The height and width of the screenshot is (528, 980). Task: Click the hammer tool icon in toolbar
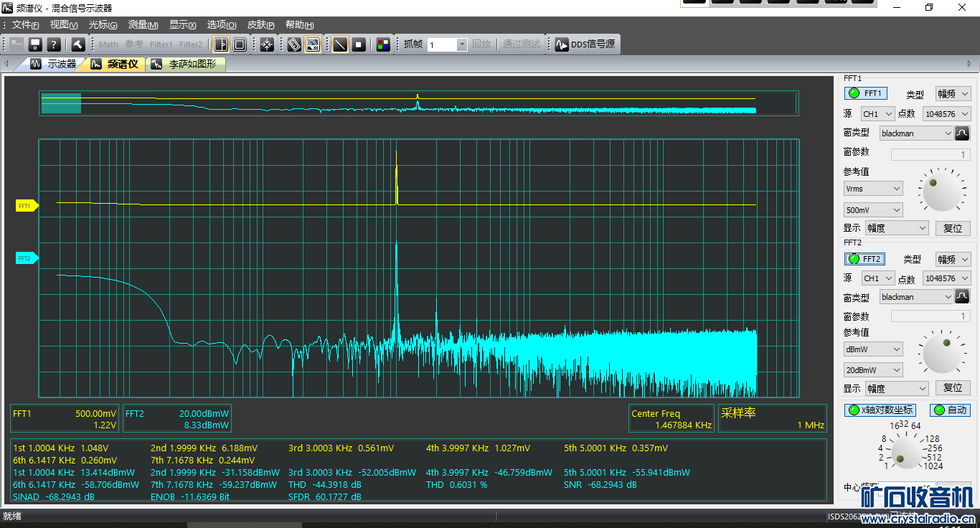pos(78,44)
